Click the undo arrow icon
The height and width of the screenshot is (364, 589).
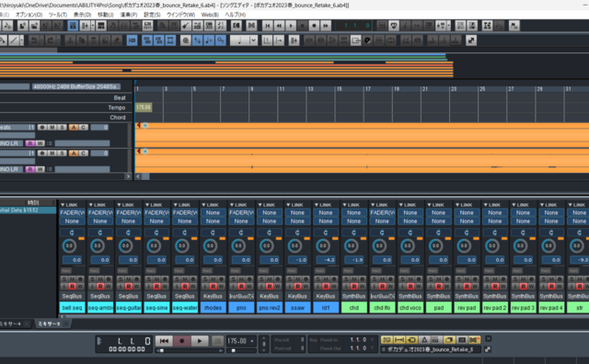click(x=34, y=40)
